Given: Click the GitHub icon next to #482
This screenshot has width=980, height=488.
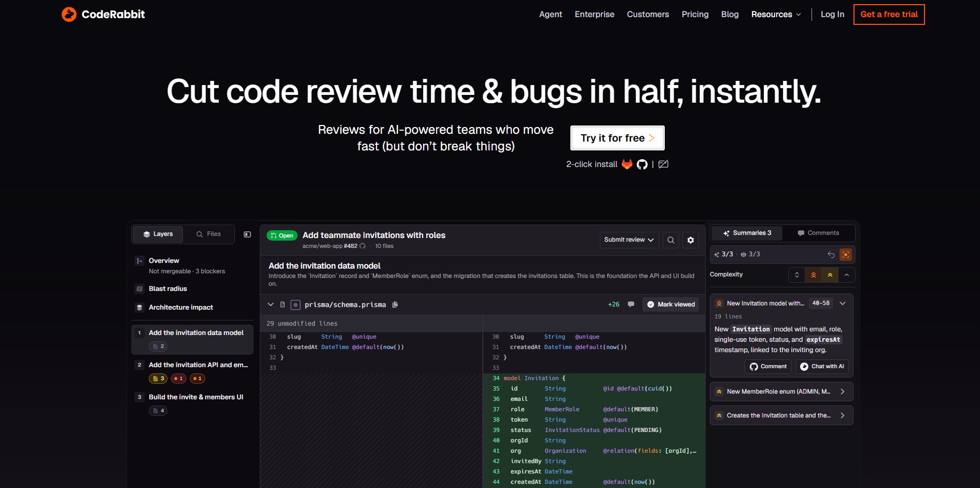Looking at the screenshot, I should coord(362,246).
